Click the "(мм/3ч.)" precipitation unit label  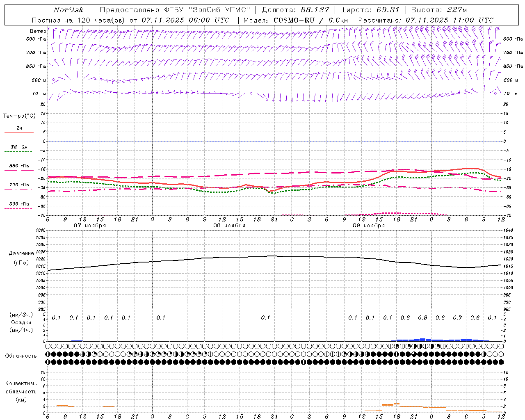pyautogui.click(x=21, y=315)
